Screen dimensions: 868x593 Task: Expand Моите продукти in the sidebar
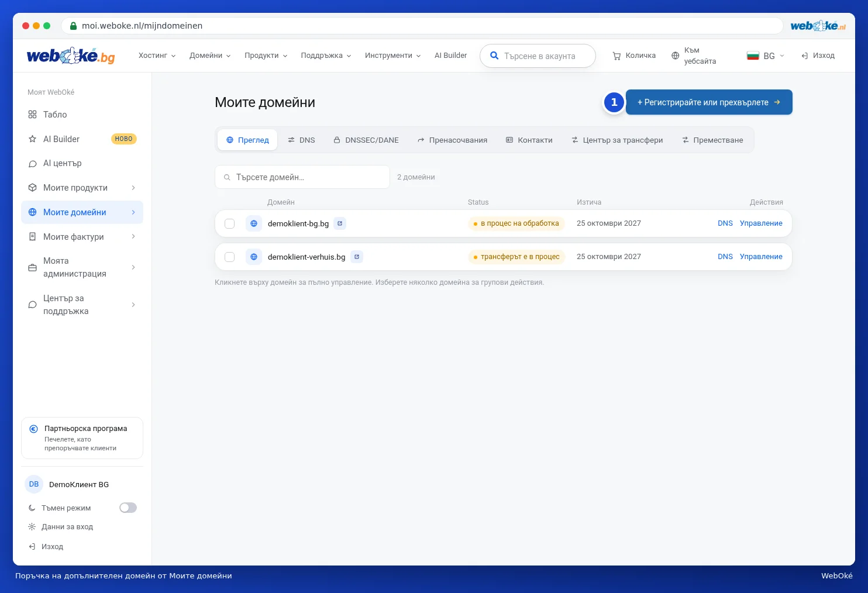point(82,188)
